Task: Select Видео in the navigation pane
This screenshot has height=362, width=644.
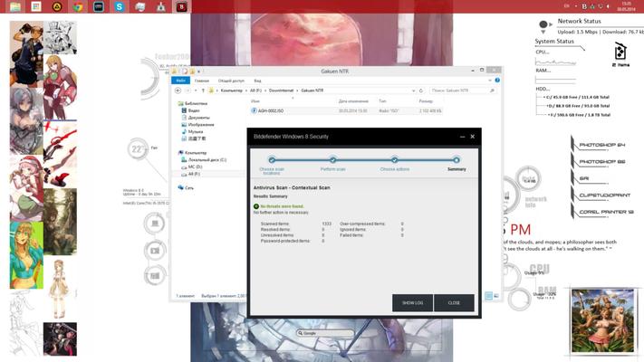Action: pos(194,110)
